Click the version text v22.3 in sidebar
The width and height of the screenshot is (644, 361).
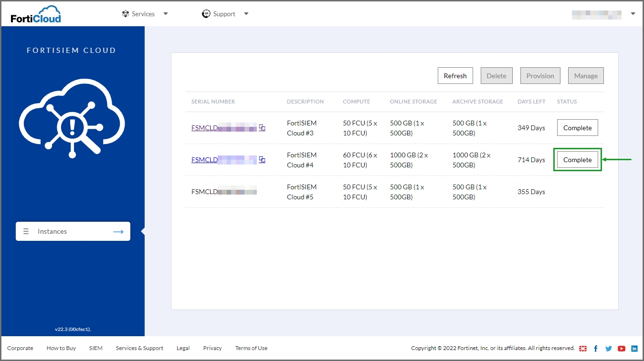[73, 329]
